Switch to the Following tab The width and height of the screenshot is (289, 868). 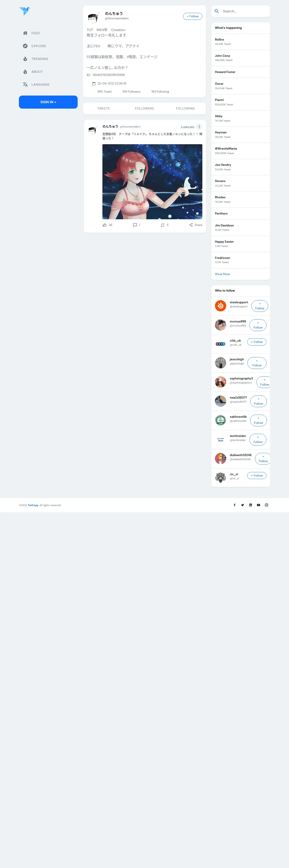tap(185, 109)
